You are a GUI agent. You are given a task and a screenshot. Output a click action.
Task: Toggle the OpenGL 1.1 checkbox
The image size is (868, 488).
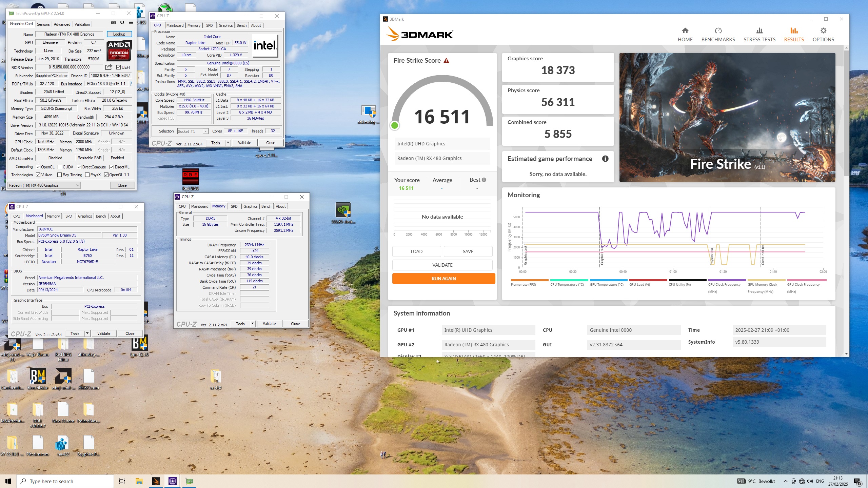point(106,175)
